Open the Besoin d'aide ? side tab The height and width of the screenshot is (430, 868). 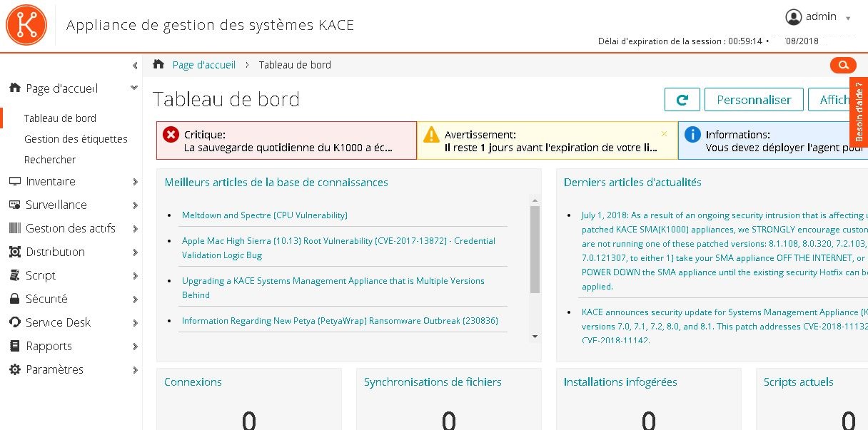coord(859,112)
